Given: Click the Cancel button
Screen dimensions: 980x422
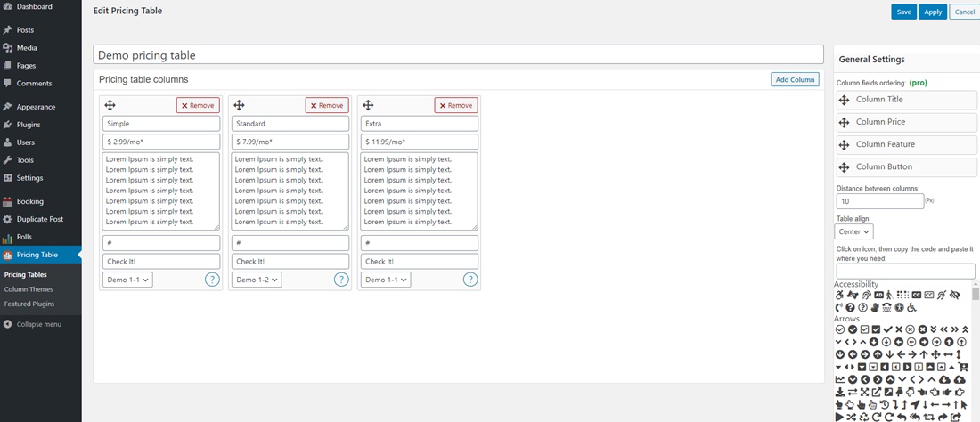Looking at the screenshot, I should 964,12.
